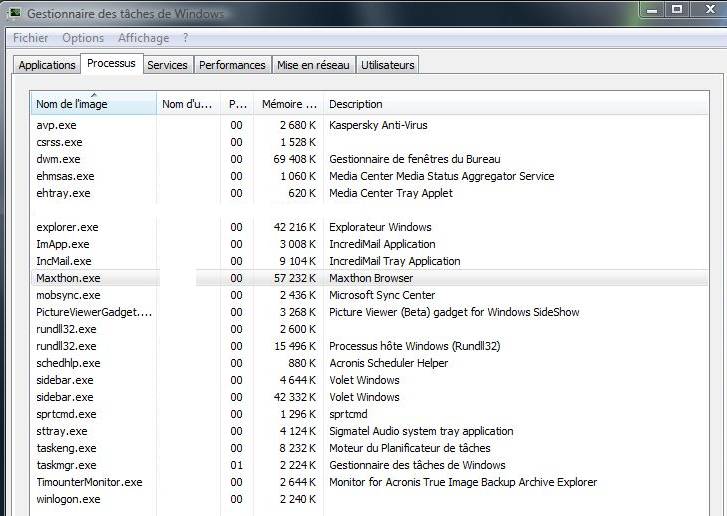Click the Acronis Scheduler Helper description
Image resolution: width=727 pixels, height=516 pixels.
pyautogui.click(x=389, y=363)
